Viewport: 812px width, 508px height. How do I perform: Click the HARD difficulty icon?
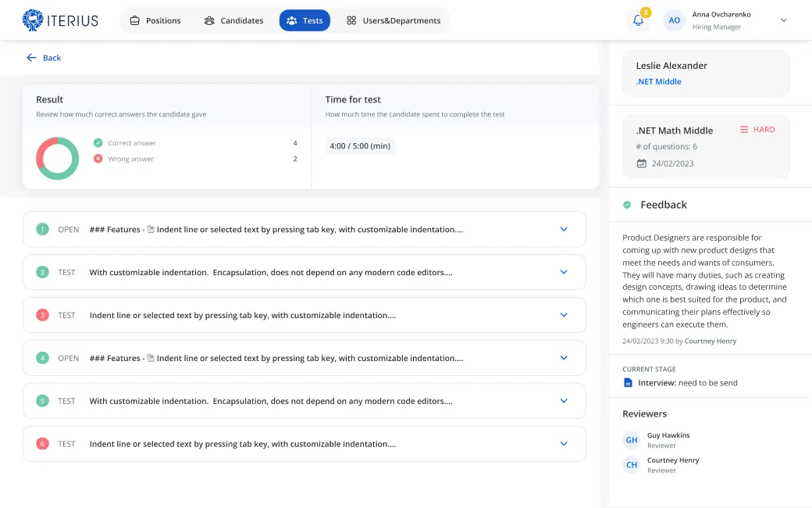click(x=744, y=130)
